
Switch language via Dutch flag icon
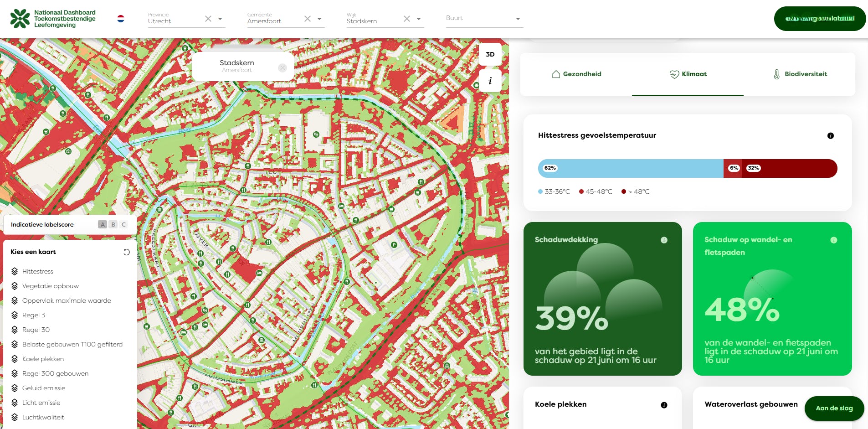121,19
